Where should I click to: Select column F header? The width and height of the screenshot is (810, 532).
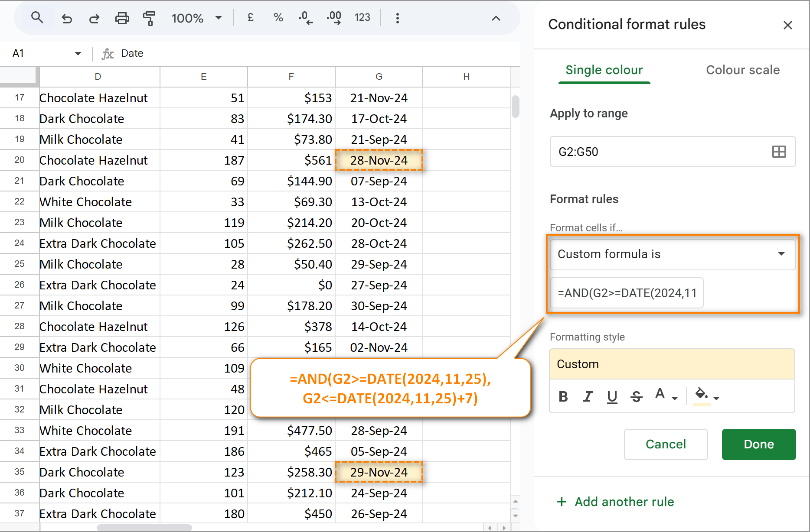click(x=291, y=76)
